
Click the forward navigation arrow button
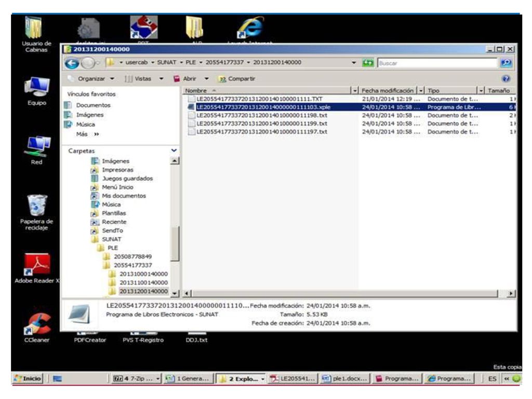pos(88,63)
